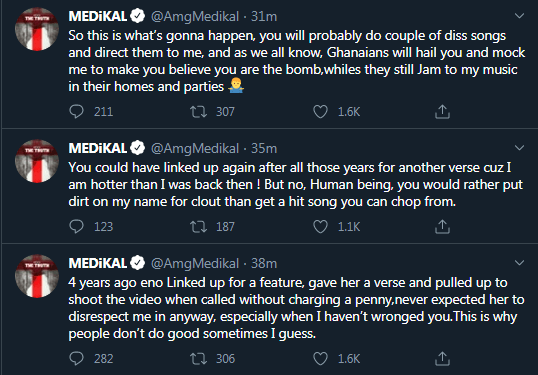Like the 38m tweet about the feature
538x375 pixels.
click(x=320, y=359)
